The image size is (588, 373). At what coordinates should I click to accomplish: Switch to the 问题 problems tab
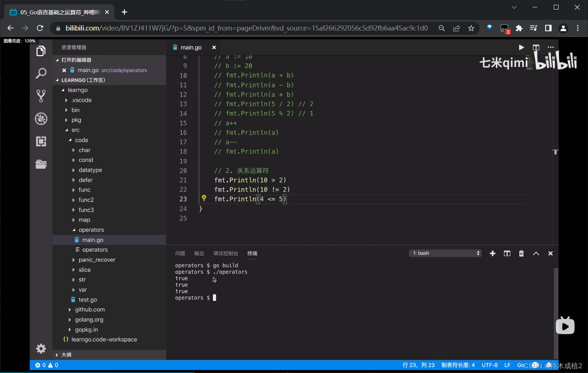(180, 253)
